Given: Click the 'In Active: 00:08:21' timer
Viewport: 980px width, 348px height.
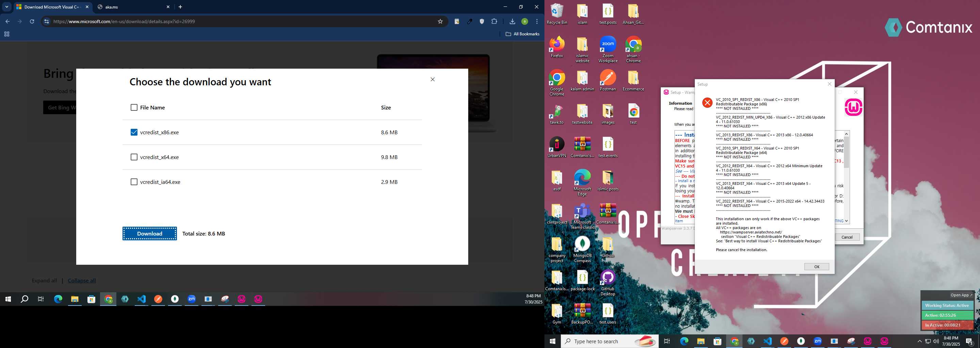Looking at the screenshot, I should pos(947,325).
